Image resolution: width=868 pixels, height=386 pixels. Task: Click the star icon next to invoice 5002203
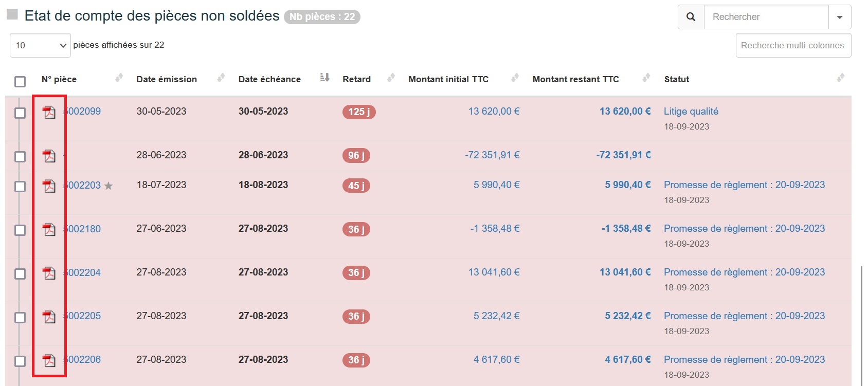[109, 186]
